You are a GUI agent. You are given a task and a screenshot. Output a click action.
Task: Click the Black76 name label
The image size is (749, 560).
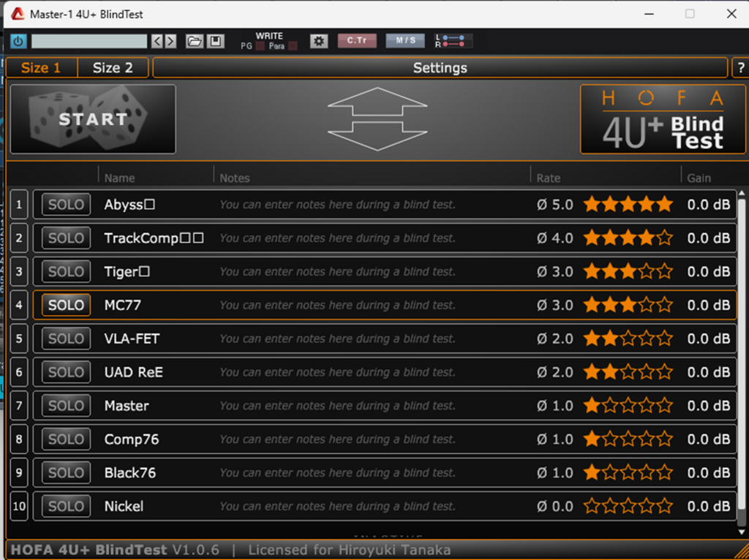(130, 472)
